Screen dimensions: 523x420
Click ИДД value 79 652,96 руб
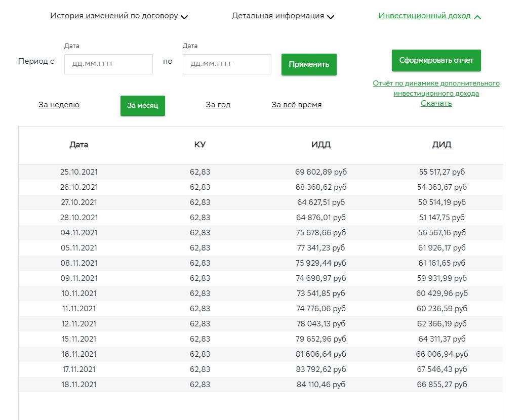coord(321,339)
